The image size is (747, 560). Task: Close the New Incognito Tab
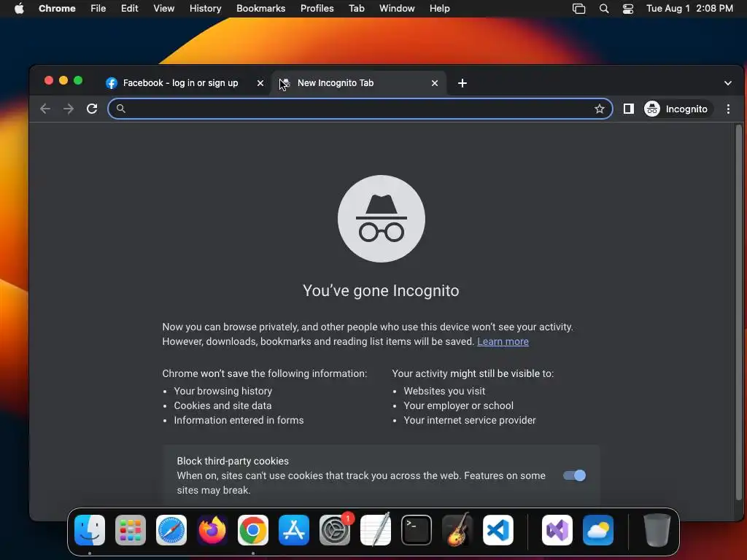pyautogui.click(x=435, y=83)
